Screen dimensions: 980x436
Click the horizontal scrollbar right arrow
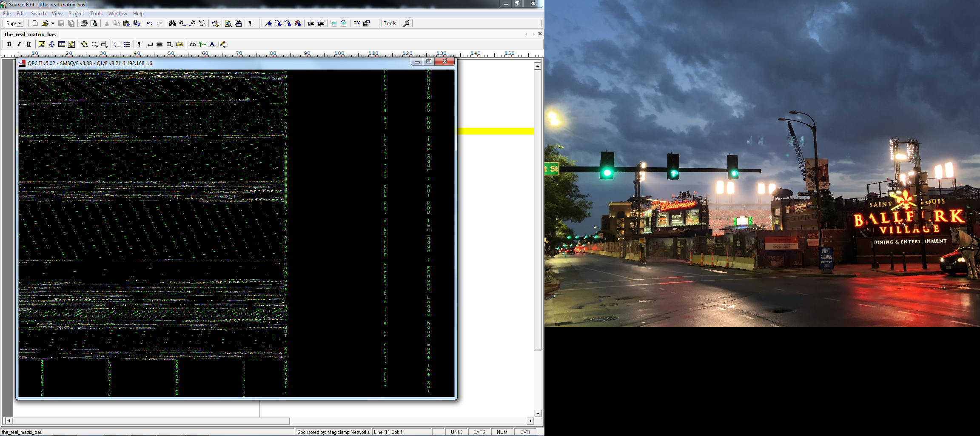click(530, 421)
